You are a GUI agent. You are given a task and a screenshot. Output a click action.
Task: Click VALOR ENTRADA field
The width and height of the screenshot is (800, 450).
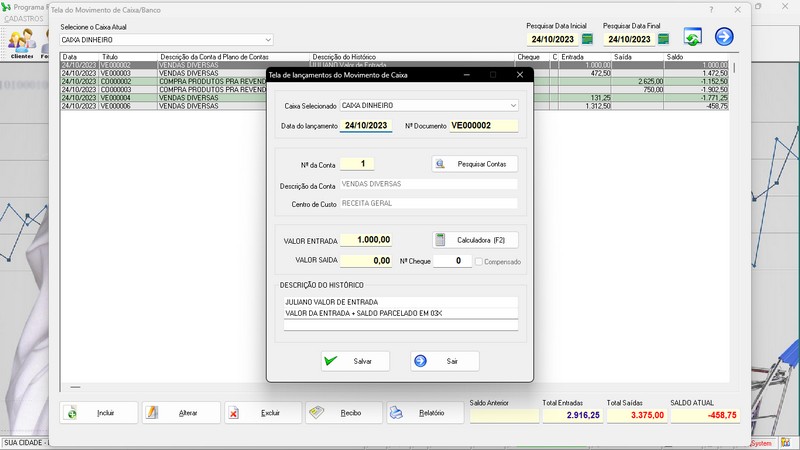tap(366, 240)
